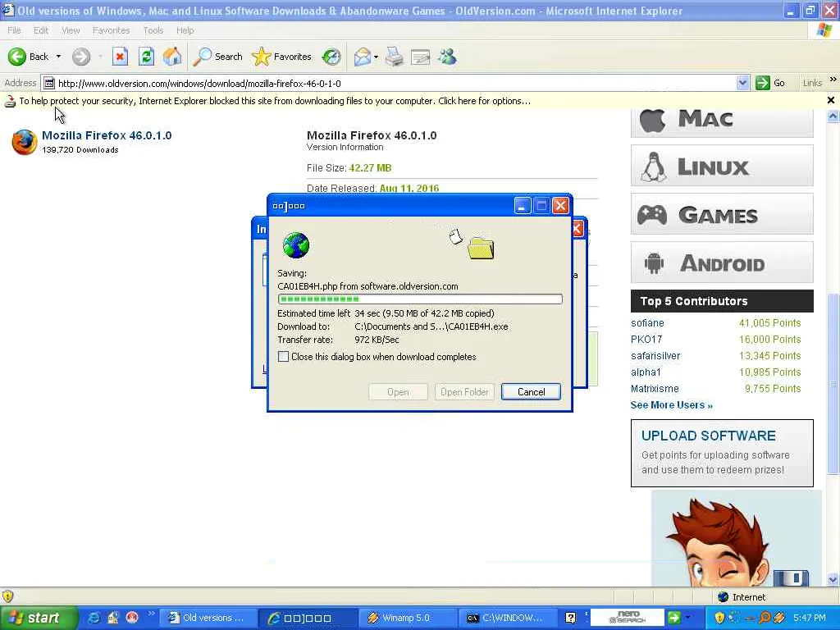840x630 pixels.
Task: Click the scrollbar down arrow
Action: click(833, 579)
